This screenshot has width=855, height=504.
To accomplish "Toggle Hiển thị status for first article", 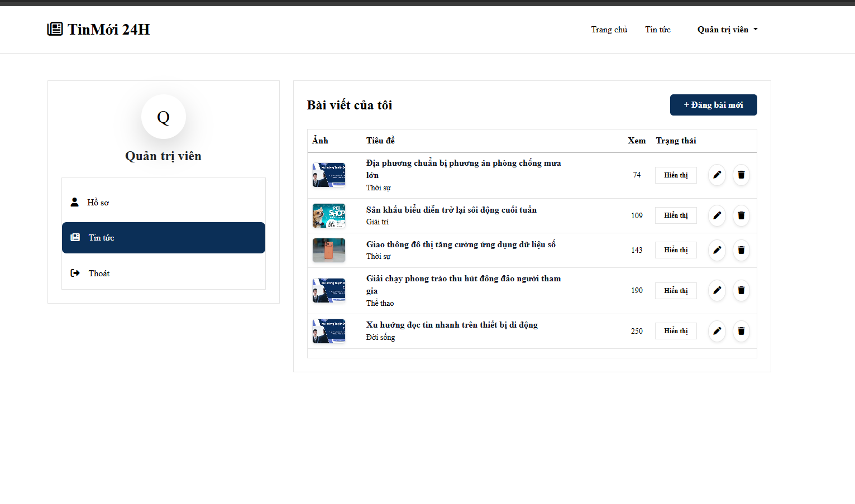I will point(676,175).
